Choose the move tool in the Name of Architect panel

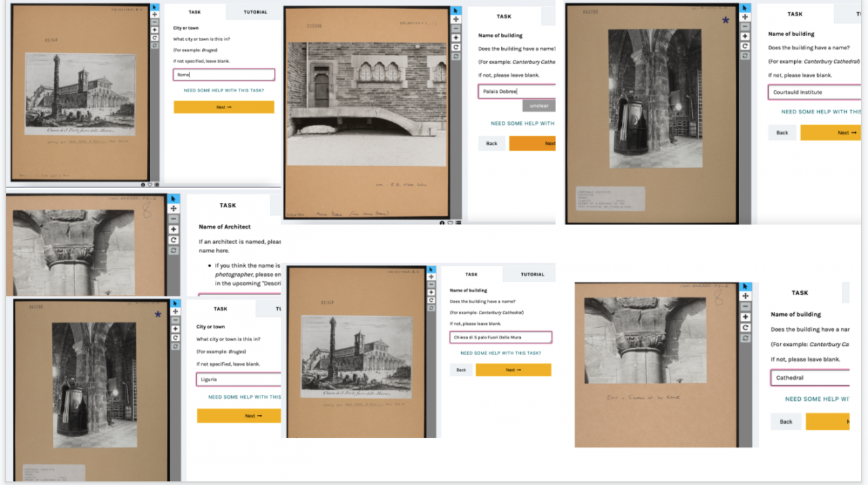point(174,208)
